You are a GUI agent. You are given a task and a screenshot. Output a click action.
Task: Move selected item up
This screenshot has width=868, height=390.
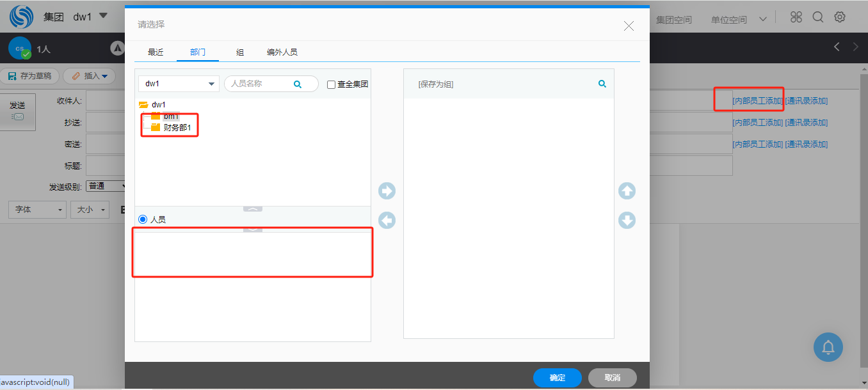[627, 191]
